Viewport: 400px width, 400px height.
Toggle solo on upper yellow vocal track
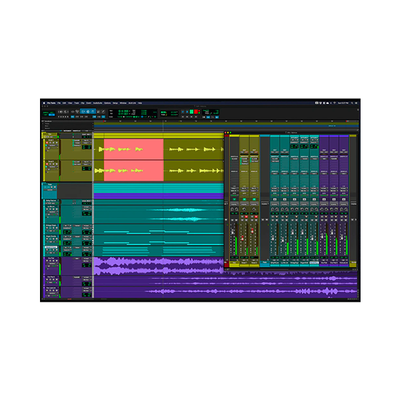point(53,143)
